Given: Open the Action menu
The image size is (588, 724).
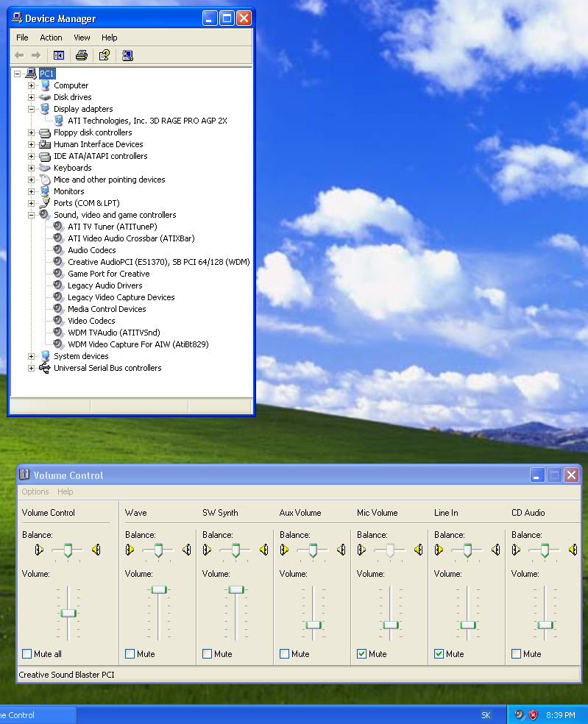Looking at the screenshot, I should coord(51,38).
